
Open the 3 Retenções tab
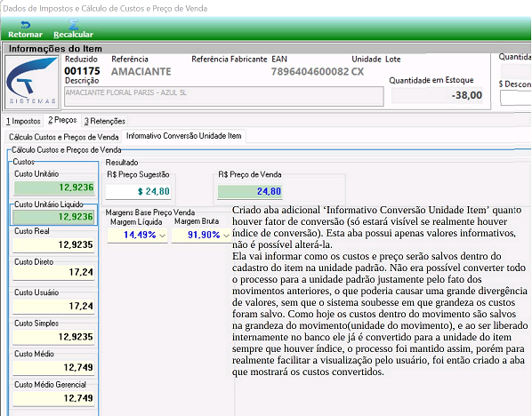click(x=104, y=121)
